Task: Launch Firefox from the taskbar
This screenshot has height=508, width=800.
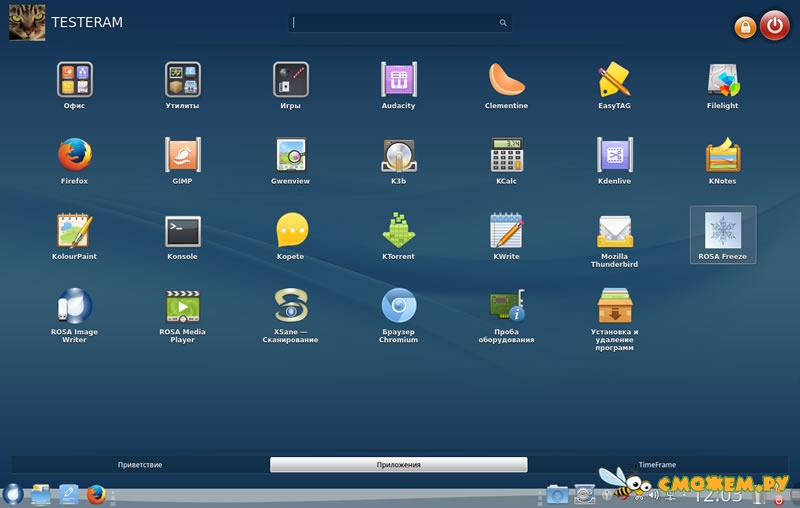Action: tap(96, 494)
